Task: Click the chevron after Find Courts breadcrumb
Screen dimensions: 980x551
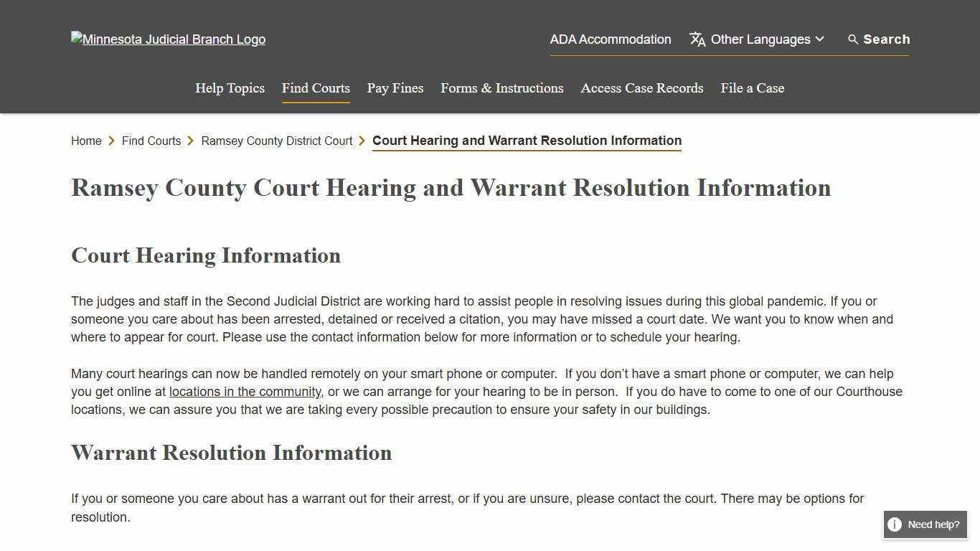Action: tap(192, 141)
